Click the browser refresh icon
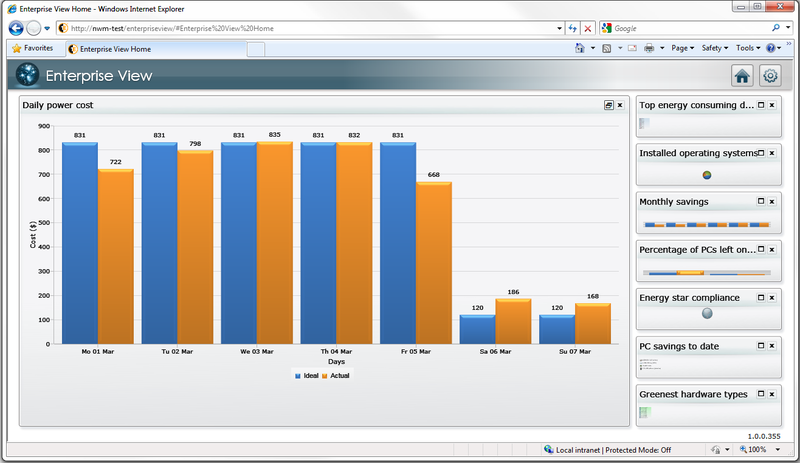The height and width of the screenshot is (463, 800). click(572, 29)
